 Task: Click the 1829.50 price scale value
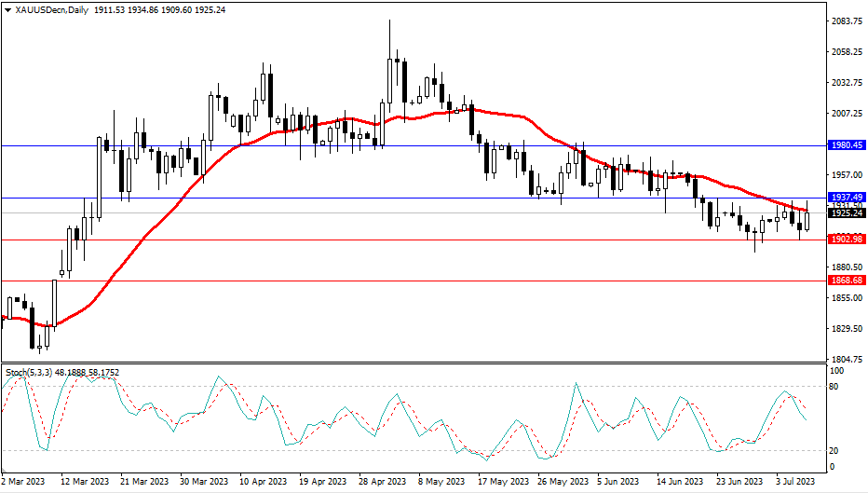coord(847,328)
